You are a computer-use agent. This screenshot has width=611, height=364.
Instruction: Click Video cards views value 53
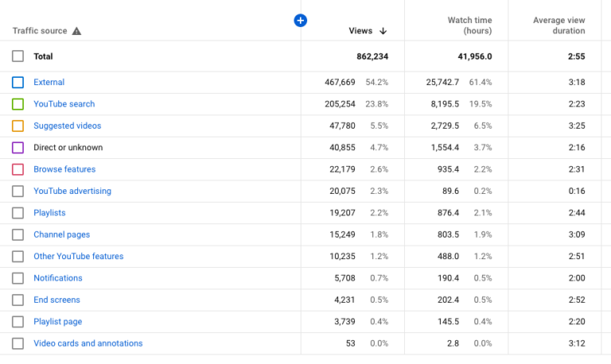click(350, 343)
